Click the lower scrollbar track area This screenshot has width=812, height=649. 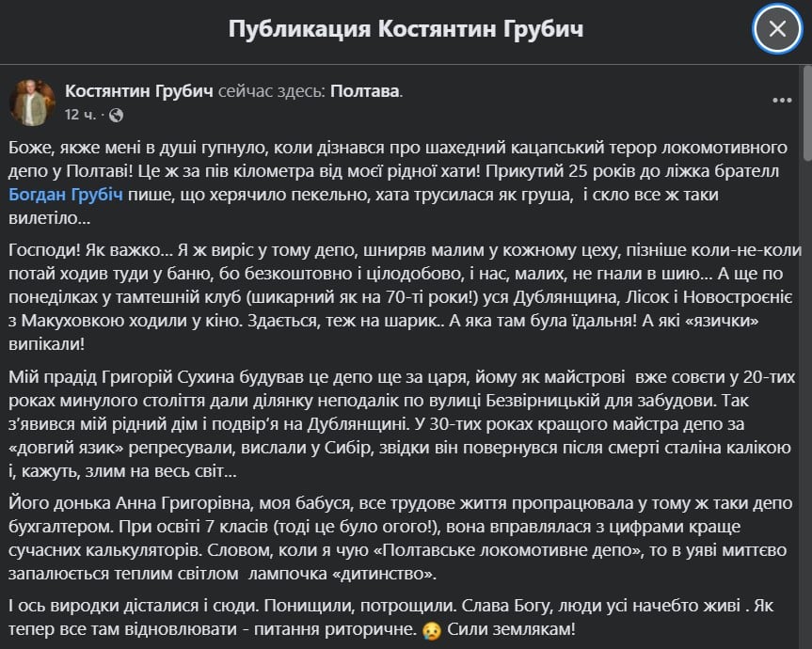coord(805,470)
